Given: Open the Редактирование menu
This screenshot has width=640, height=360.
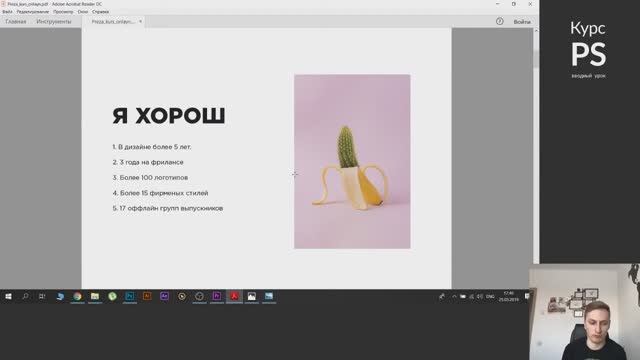Looking at the screenshot, I should [33, 12].
